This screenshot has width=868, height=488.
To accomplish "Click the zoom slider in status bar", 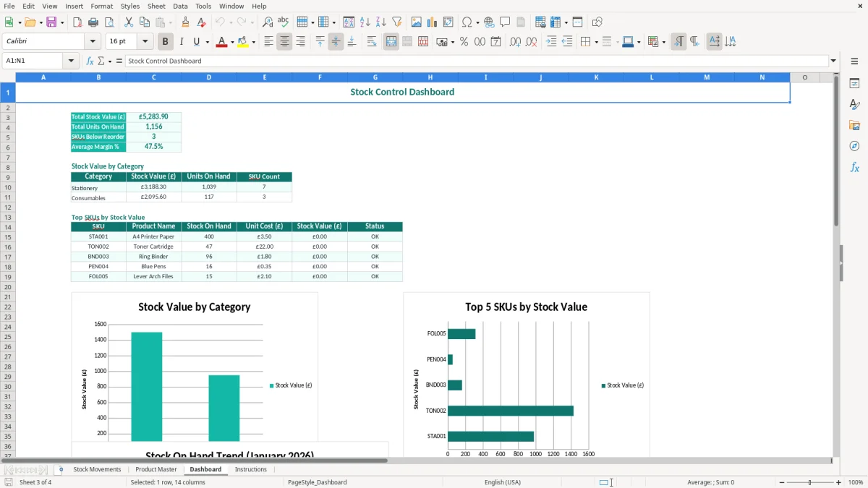I will pyautogui.click(x=810, y=482).
